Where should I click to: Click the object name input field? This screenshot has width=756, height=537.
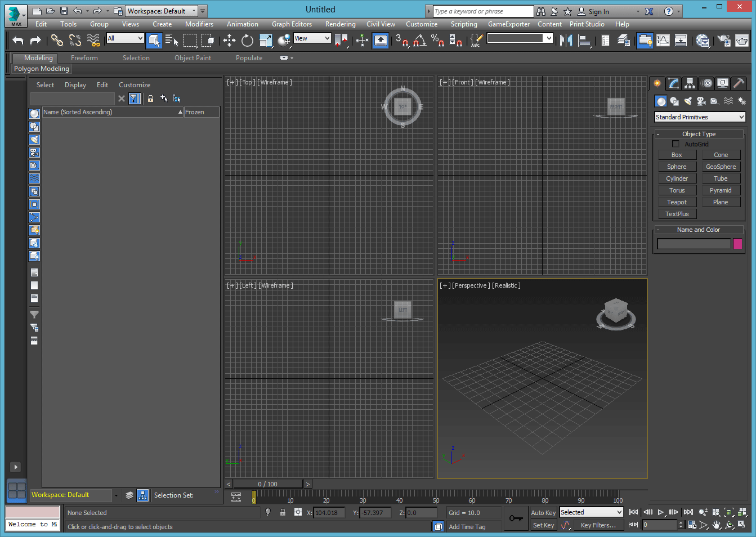(x=694, y=244)
